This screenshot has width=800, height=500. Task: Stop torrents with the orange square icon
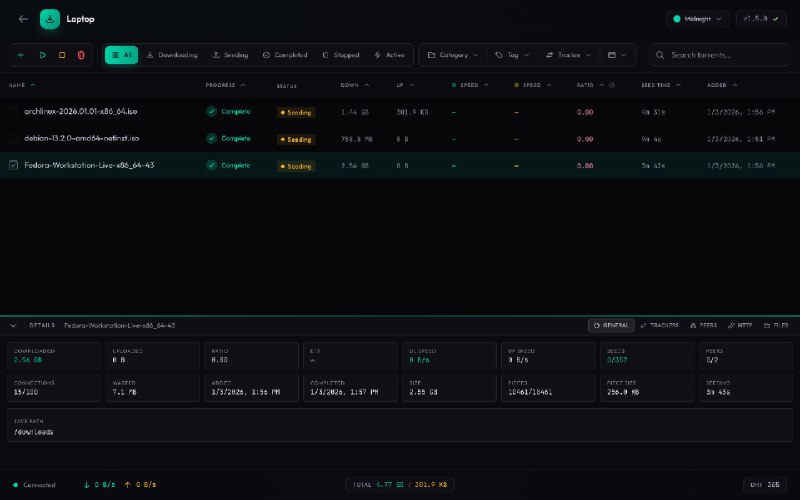(62, 55)
